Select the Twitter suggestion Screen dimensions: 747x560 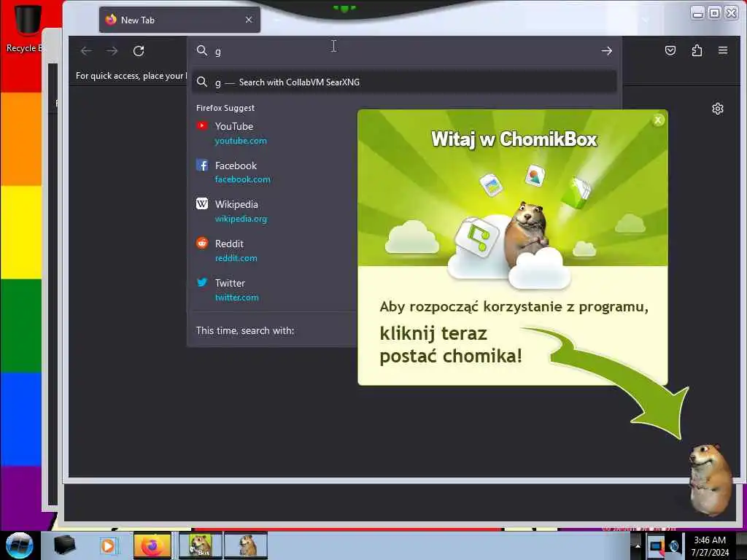pyautogui.click(x=274, y=289)
